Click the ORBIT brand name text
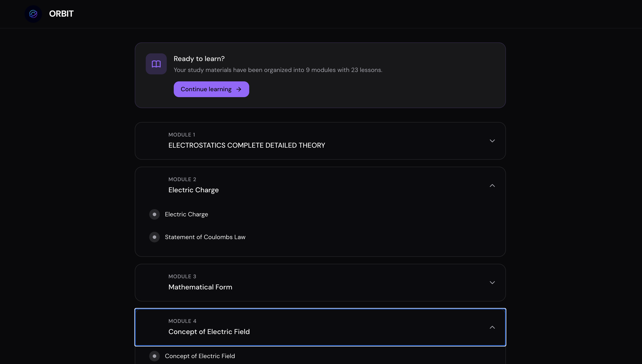This screenshot has width=642, height=364. tap(61, 14)
